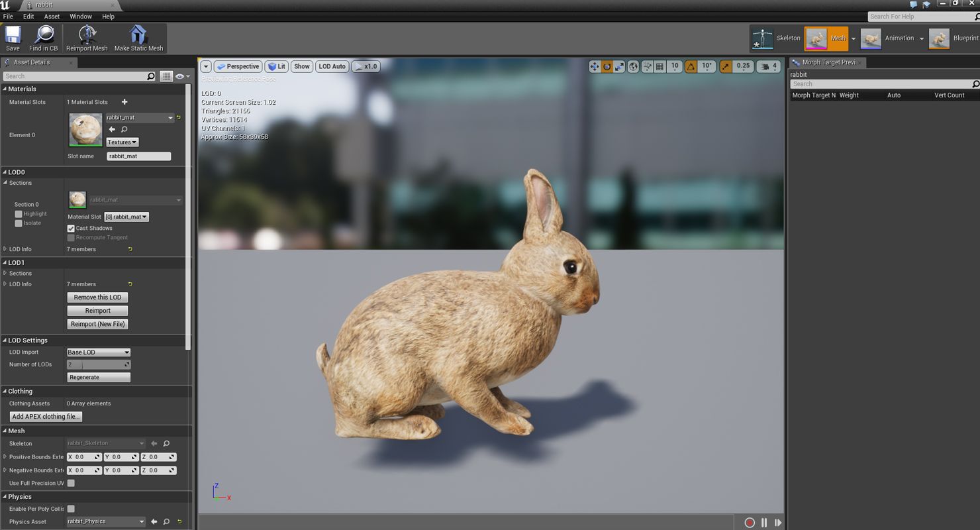Image resolution: width=980 pixels, height=530 pixels.
Task: Browse to rabbit_mat in Content Browser
Action: coord(124,129)
